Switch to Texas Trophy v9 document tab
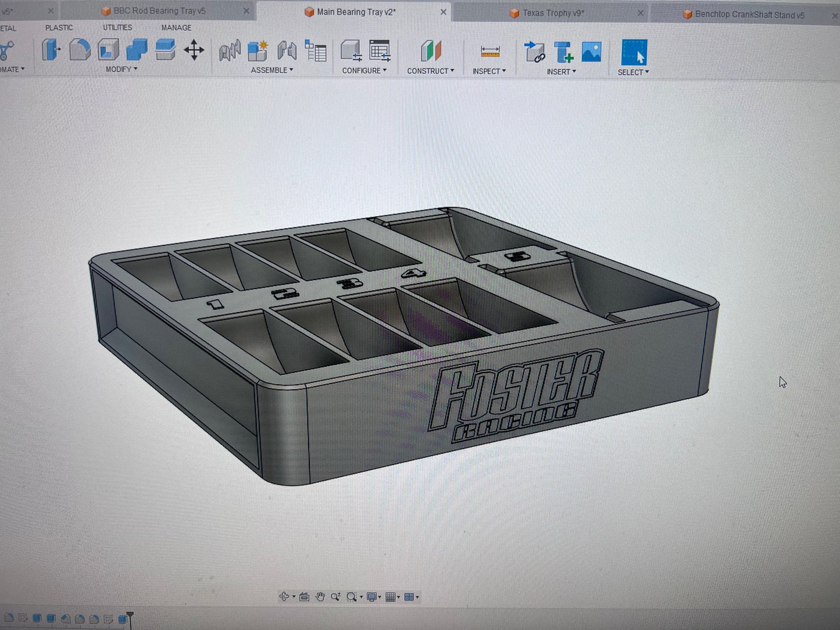 pos(553,13)
